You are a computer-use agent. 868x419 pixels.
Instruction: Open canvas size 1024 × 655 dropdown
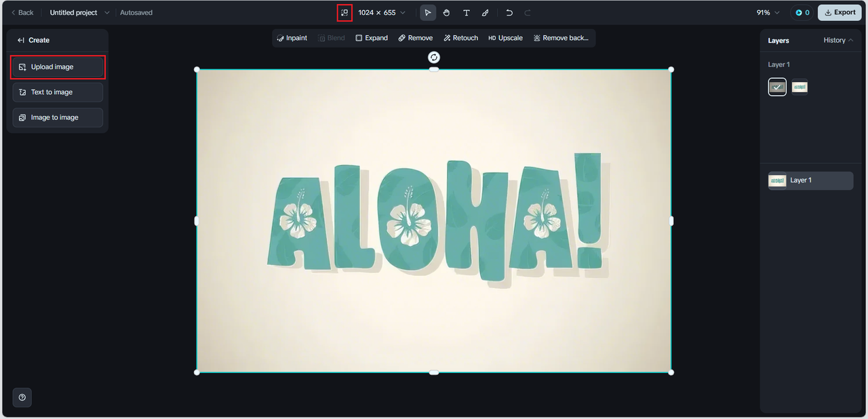click(382, 13)
